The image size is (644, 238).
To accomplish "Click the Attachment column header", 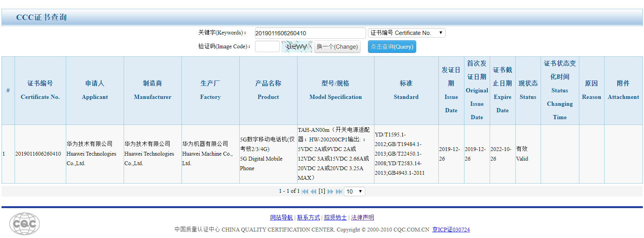I will click(623, 90).
